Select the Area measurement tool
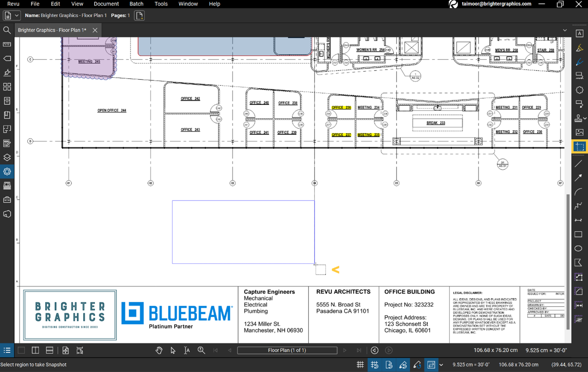Screen dimensions: 588x372 [578, 291]
